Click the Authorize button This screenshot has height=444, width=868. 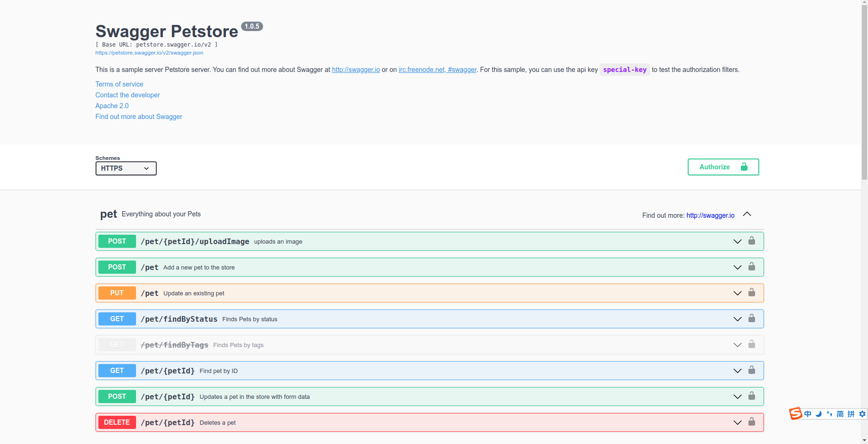[x=723, y=167]
